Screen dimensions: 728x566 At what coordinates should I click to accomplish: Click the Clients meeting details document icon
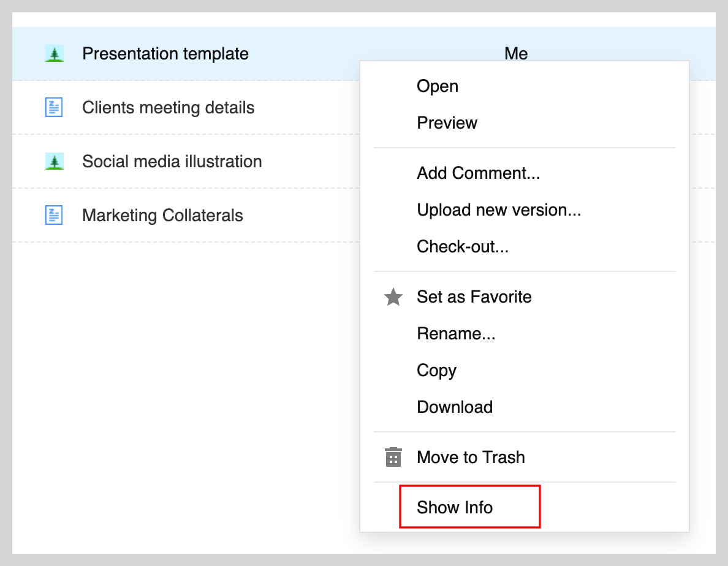point(54,108)
